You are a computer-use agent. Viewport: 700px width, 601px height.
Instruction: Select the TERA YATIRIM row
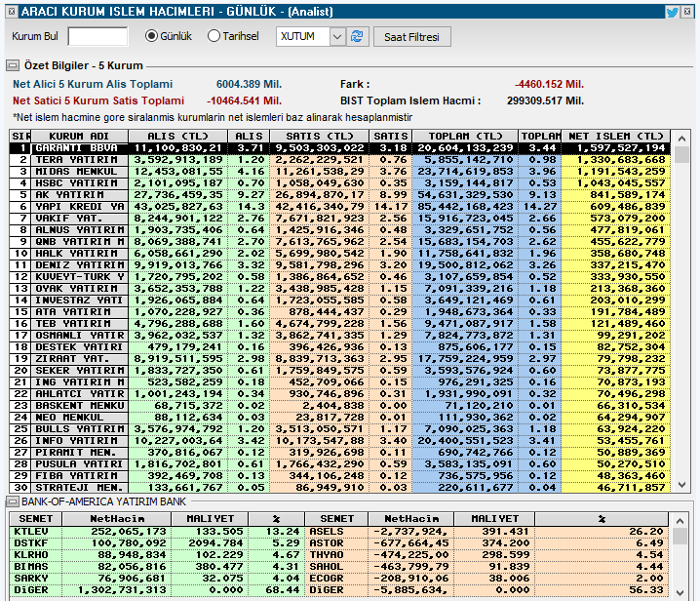(x=339, y=160)
